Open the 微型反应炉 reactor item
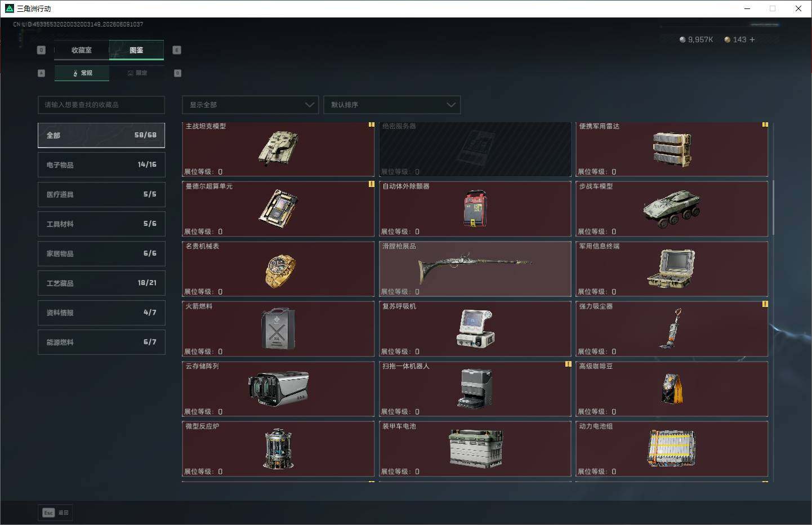This screenshot has height=525, width=812. tap(279, 449)
